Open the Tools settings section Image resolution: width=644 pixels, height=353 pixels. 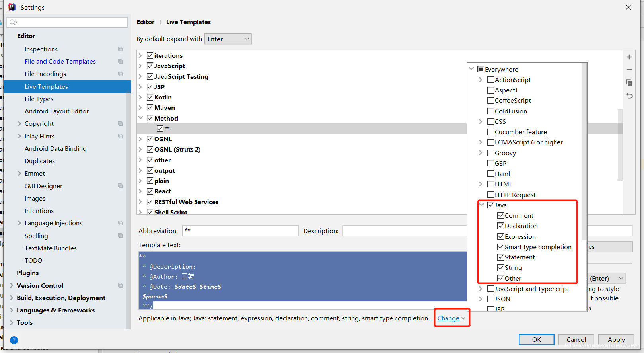25,322
